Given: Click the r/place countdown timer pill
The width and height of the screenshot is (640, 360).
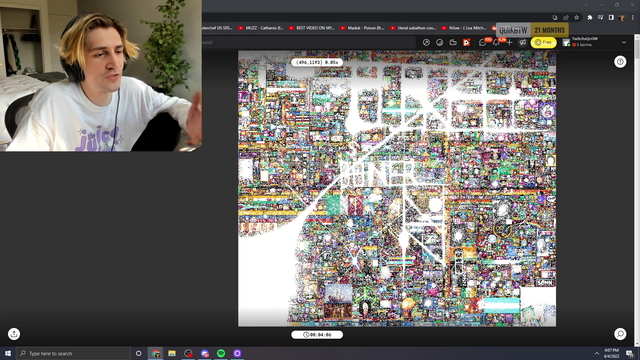Looking at the screenshot, I should coord(317,335).
